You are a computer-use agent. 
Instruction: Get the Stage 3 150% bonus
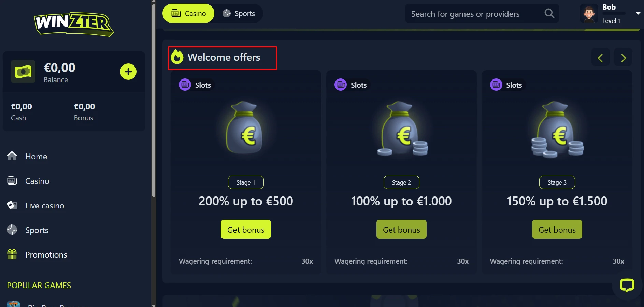557,230
